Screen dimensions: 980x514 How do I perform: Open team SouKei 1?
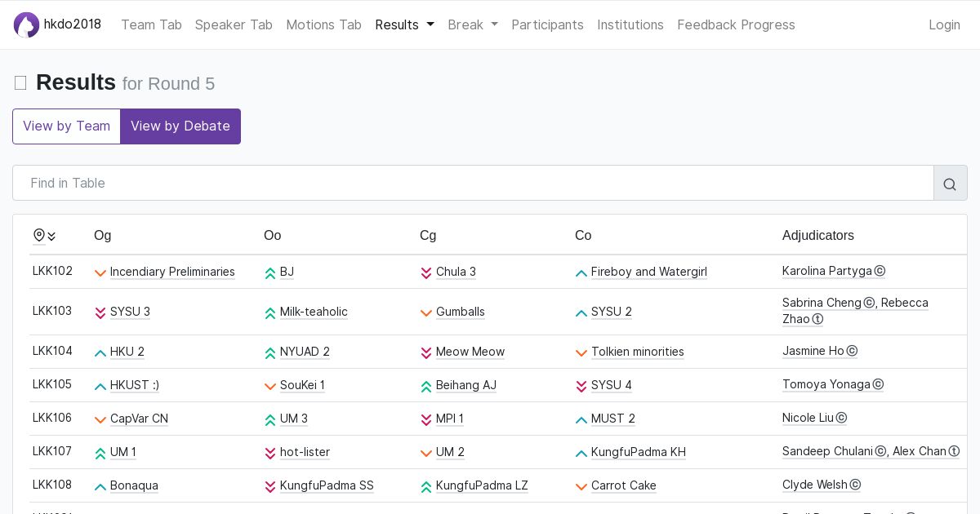[302, 385]
